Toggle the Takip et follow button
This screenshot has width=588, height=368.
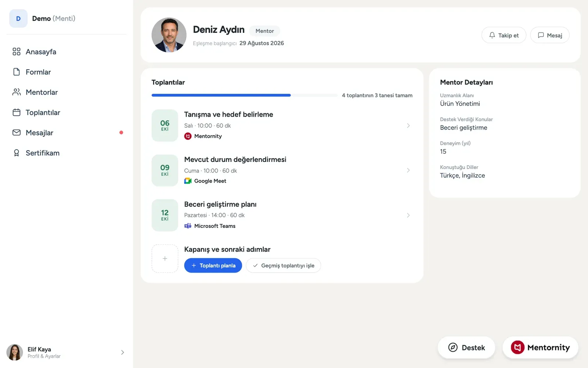(x=504, y=35)
